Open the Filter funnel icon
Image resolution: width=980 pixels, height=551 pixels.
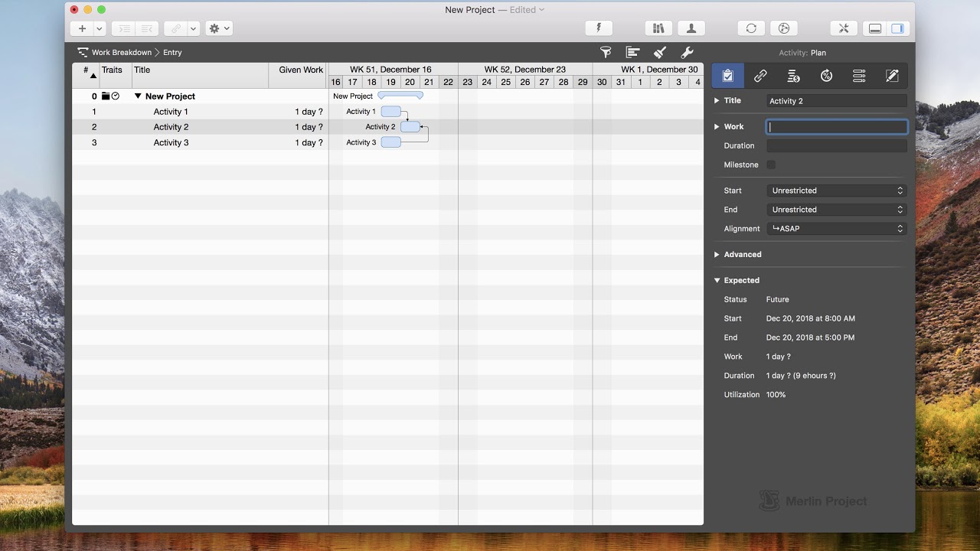(606, 52)
